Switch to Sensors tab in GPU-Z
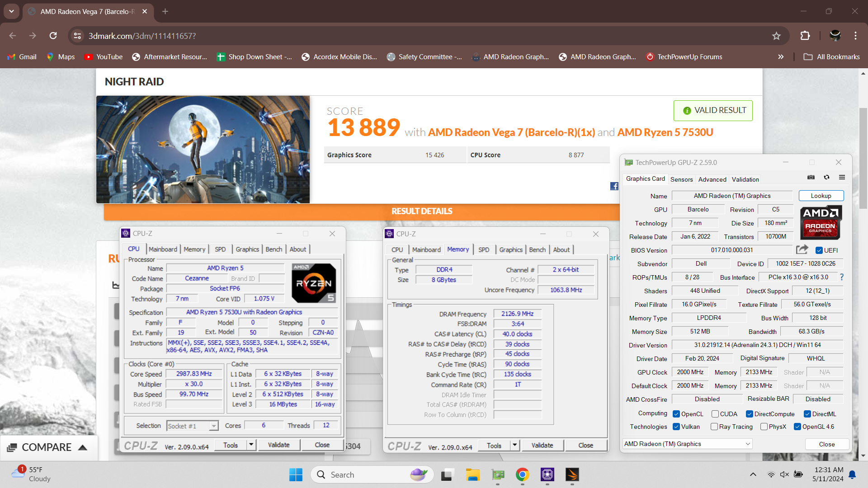 click(681, 179)
